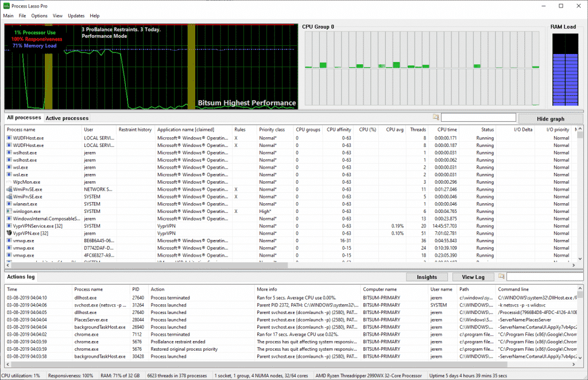588x380 pixels.
Task: Sort by CPU (%) column header
Action: click(x=367, y=130)
